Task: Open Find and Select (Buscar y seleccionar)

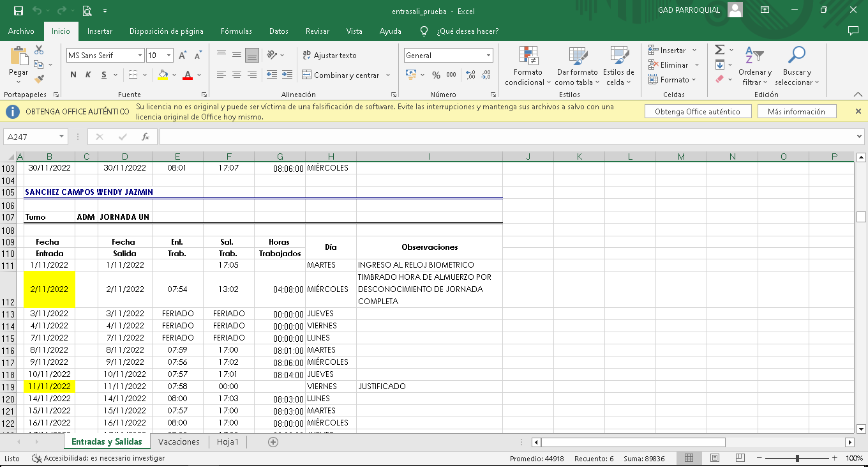Action: pos(796,66)
